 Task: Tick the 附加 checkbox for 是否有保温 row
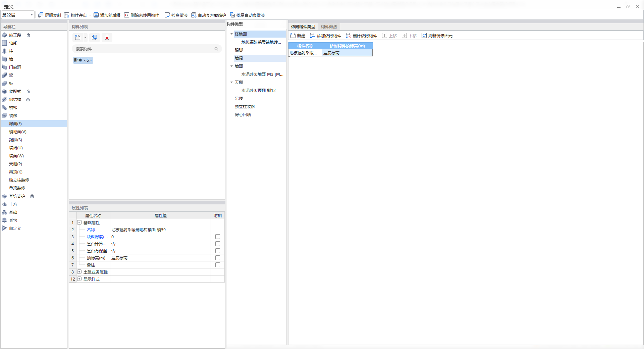[x=218, y=251]
